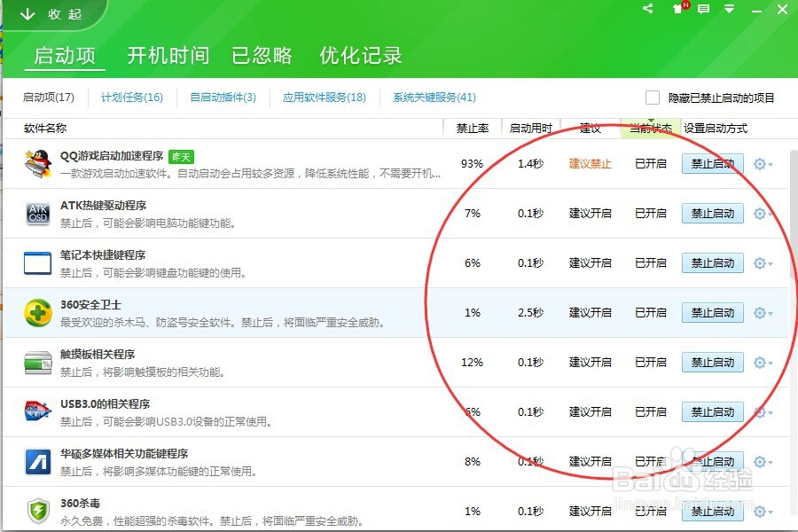Viewport: 798px width, 532px height.
Task: Select the ATK热键驱动程序 row title
Action: [104, 205]
